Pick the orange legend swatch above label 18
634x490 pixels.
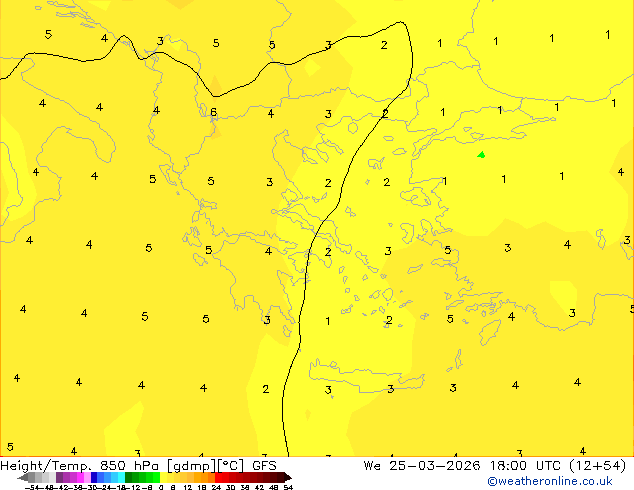coord(205,477)
